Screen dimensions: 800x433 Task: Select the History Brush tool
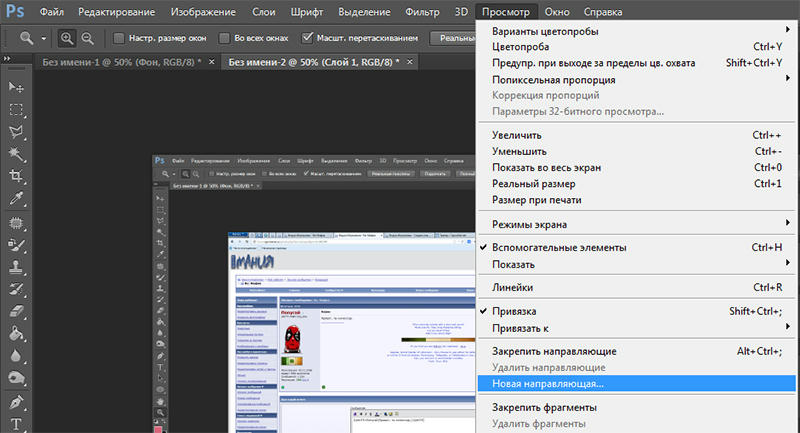[16, 289]
